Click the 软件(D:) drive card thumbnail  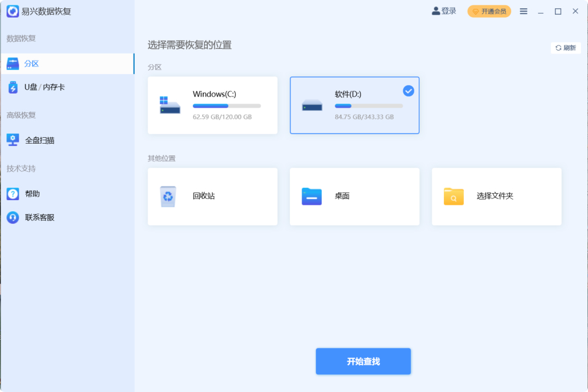click(312, 104)
